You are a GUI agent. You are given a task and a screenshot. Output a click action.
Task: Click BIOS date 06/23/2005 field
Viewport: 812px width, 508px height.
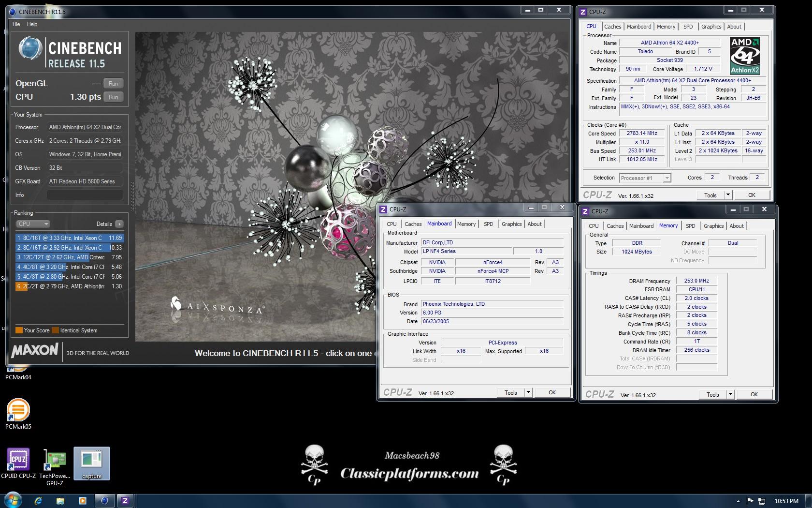click(492, 322)
